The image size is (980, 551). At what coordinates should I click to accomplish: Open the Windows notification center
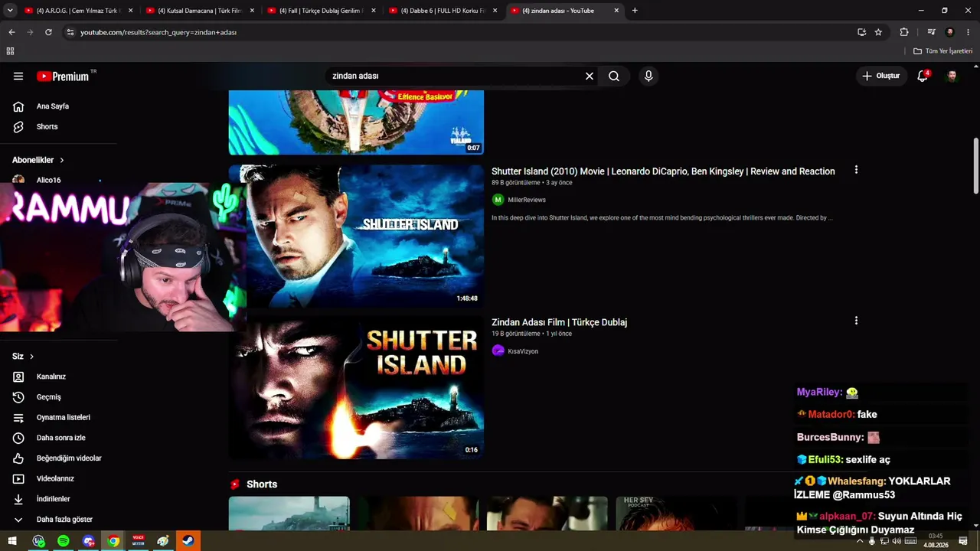pos(963,541)
